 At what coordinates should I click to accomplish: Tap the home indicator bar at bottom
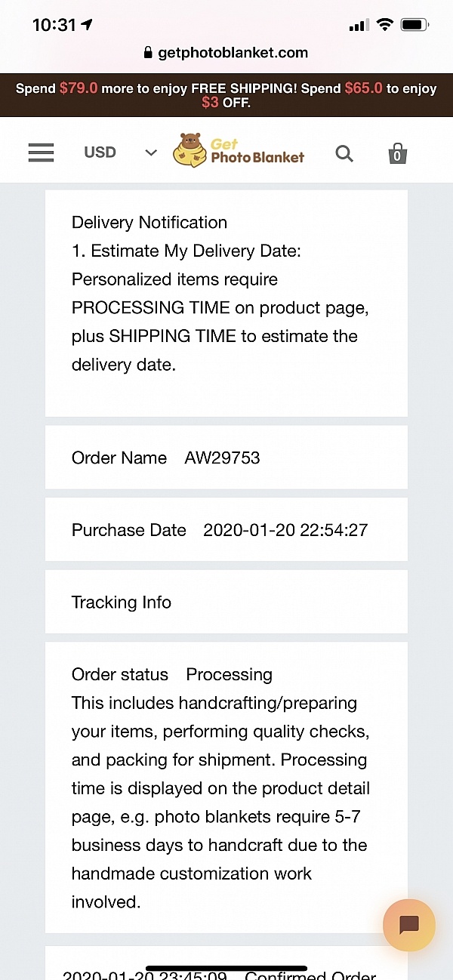pyautogui.click(x=226, y=968)
